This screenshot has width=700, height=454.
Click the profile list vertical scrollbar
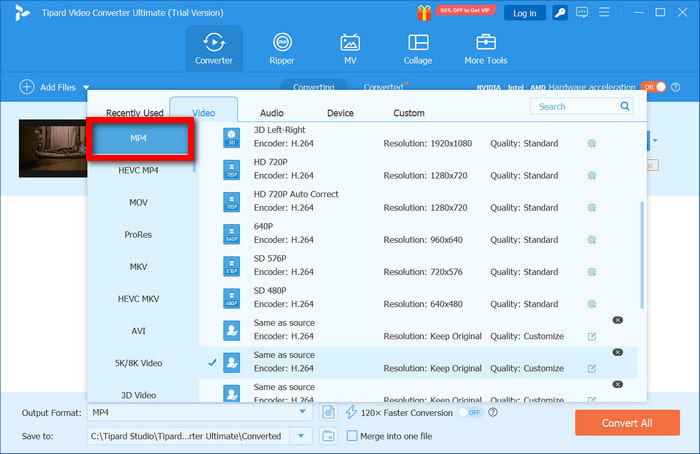[642, 254]
